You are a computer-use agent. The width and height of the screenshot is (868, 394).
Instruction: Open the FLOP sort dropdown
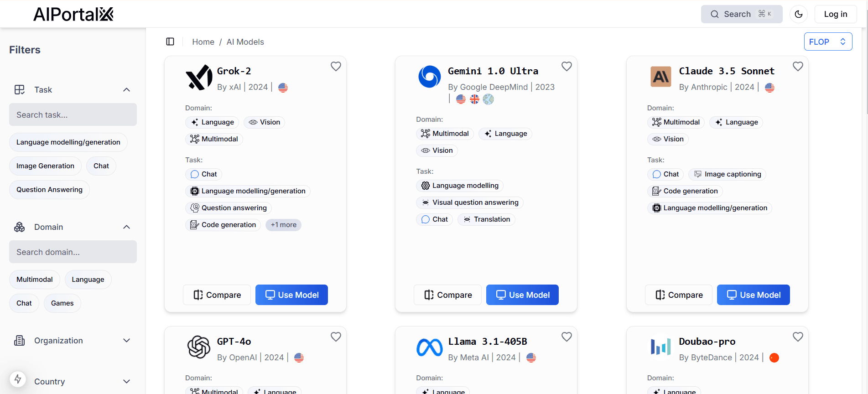click(x=828, y=41)
